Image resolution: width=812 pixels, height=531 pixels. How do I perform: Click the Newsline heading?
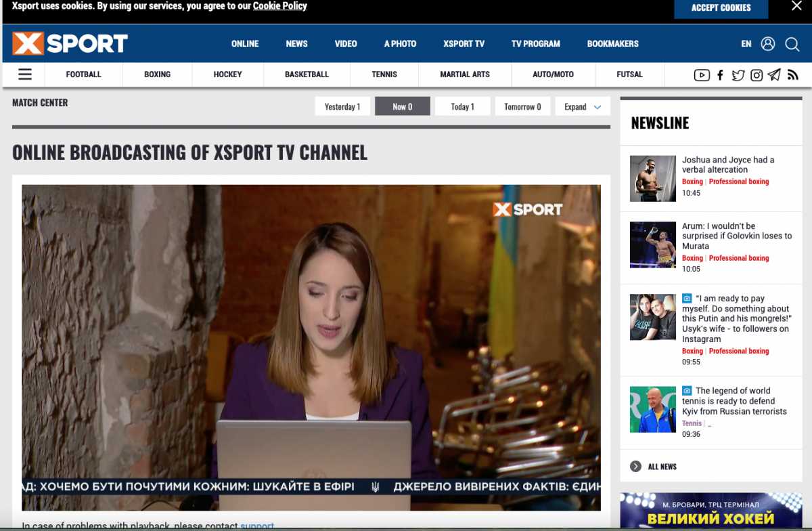[660, 123]
